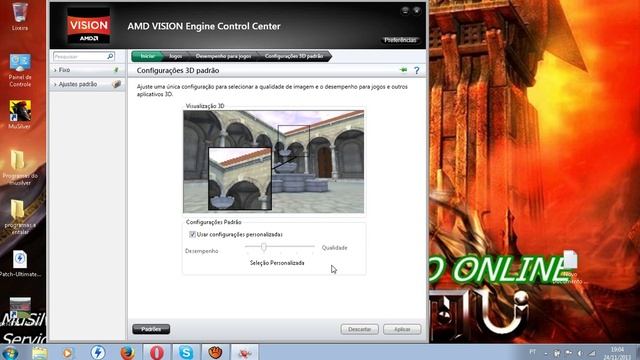Show hidden tray icons arrow
The height and width of the screenshot is (360, 640).
pos(546,353)
